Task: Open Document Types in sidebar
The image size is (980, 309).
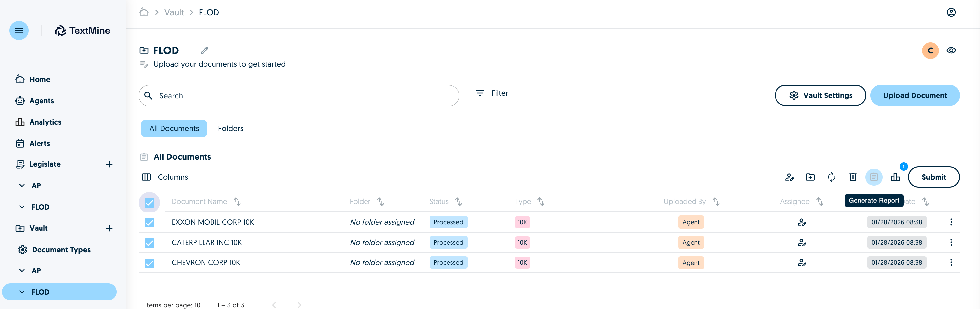Action: click(x=54, y=250)
